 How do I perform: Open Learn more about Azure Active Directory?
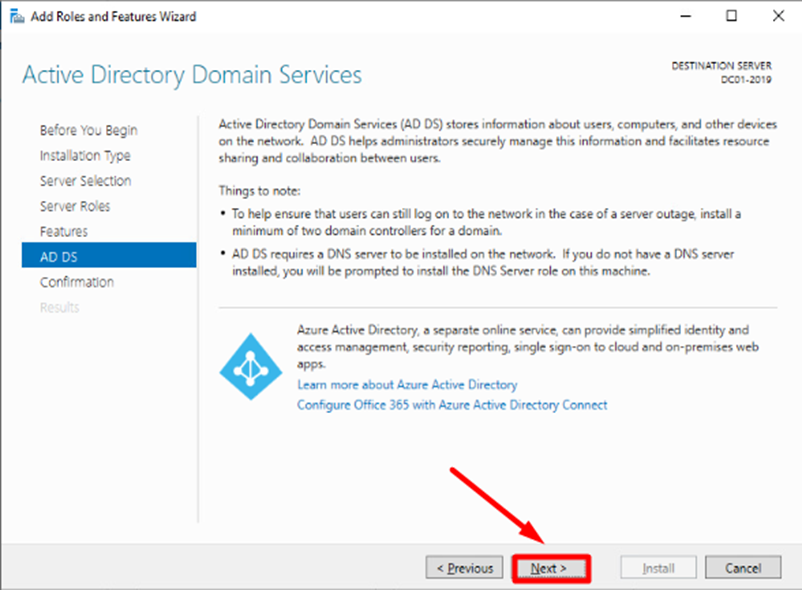coord(407,384)
